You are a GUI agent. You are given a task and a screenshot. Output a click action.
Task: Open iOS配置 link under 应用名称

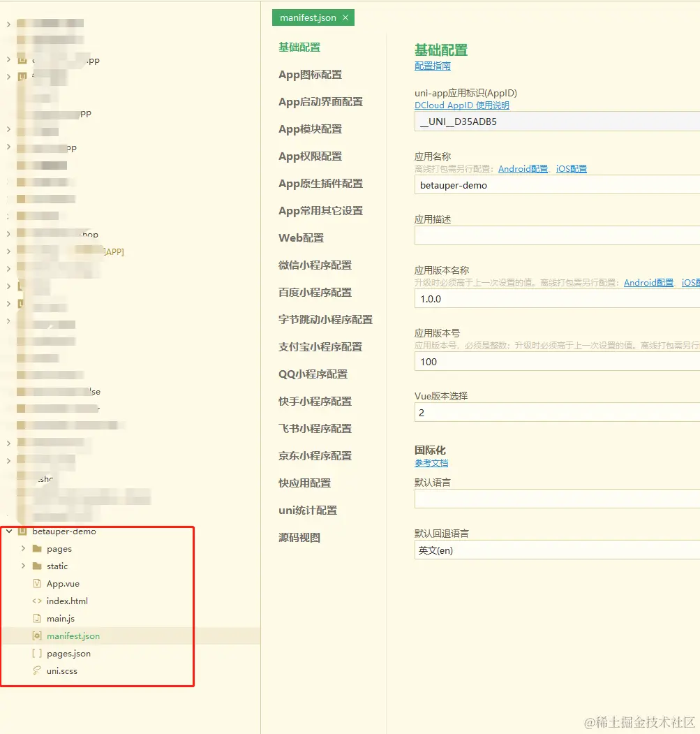click(x=572, y=168)
